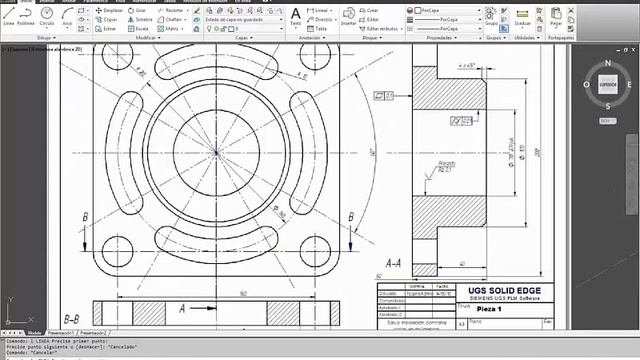Screen dimensions: 640x360
Task: Click the Grupo icon
Action: pyautogui.click(x=491, y=17)
